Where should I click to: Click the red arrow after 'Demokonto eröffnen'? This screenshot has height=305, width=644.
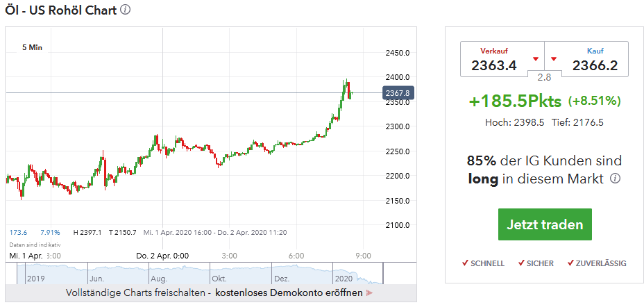pyautogui.click(x=369, y=293)
